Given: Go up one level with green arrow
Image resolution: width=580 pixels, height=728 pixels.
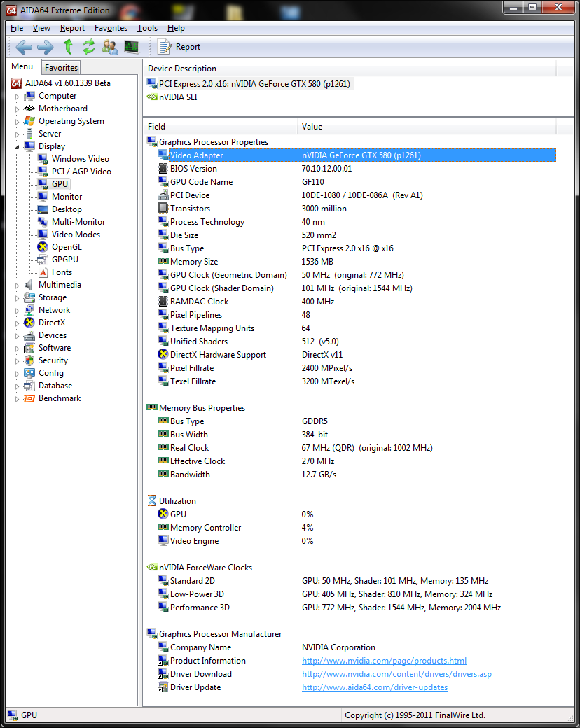Looking at the screenshot, I should (x=69, y=47).
